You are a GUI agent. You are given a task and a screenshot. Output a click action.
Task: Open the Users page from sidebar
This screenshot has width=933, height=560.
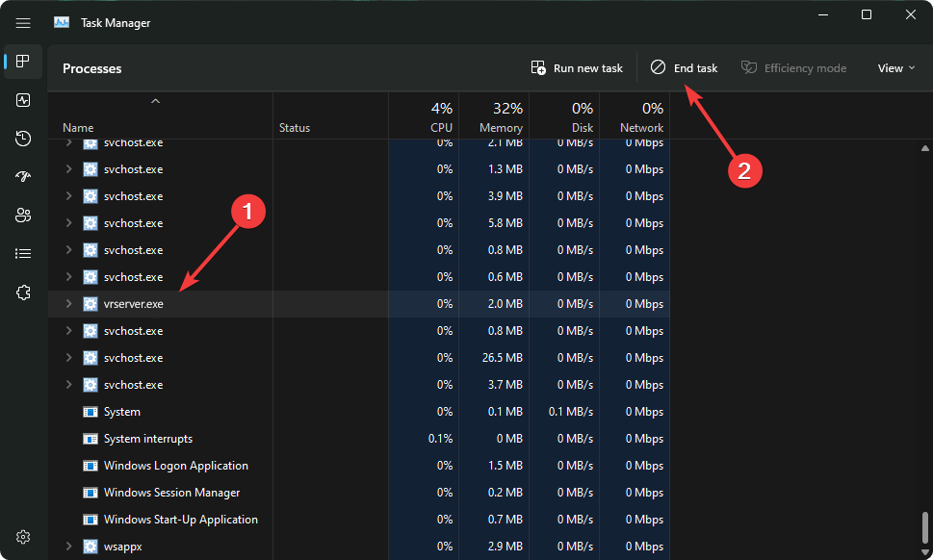coord(23,216)
